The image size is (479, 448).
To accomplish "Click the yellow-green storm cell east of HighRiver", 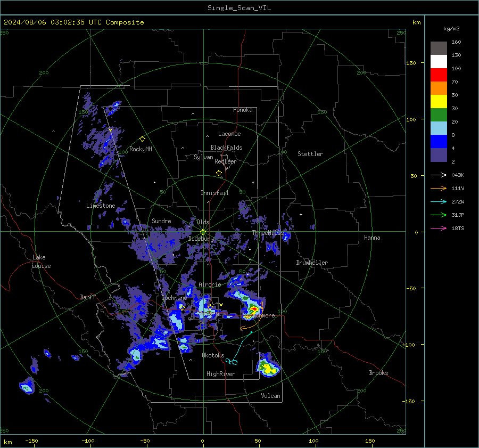I will 268,368.
